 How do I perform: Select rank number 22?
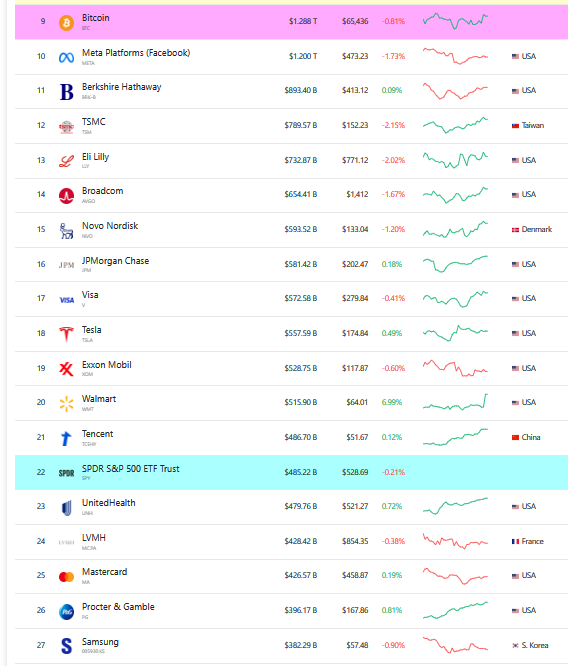click(41, 472)
